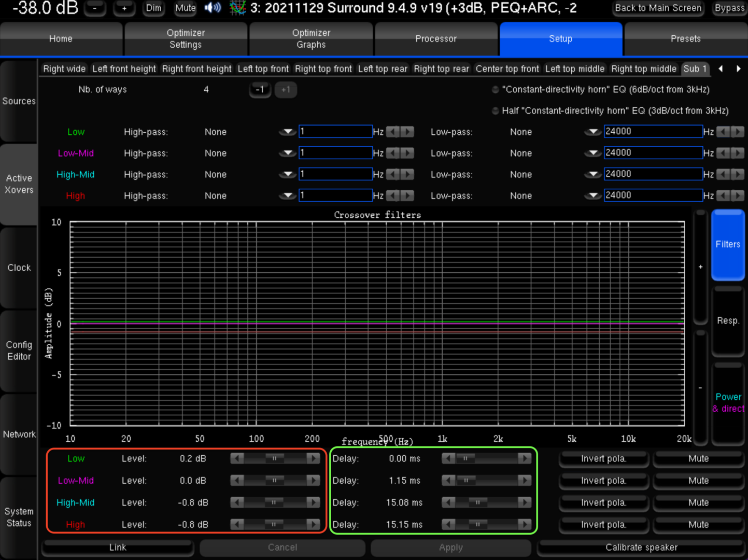
Task: Decrease volume with the minus button
Action: coord(95,8)
